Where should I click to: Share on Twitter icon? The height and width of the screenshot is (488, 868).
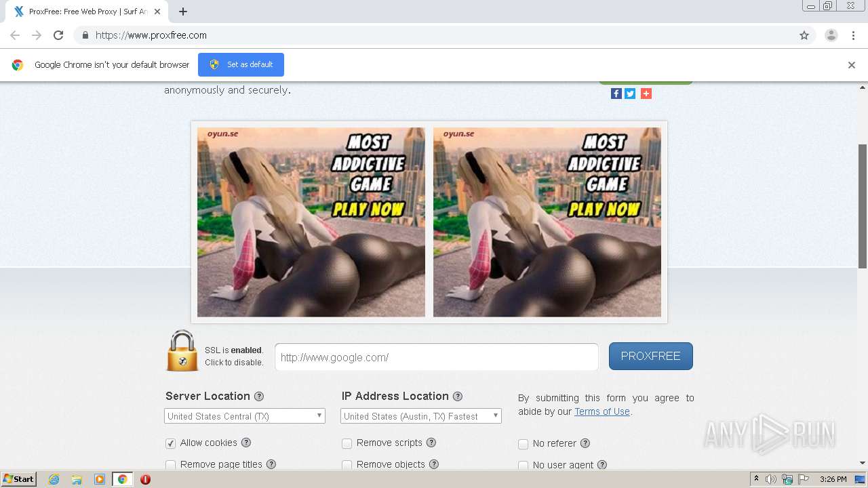pos(631,94)
